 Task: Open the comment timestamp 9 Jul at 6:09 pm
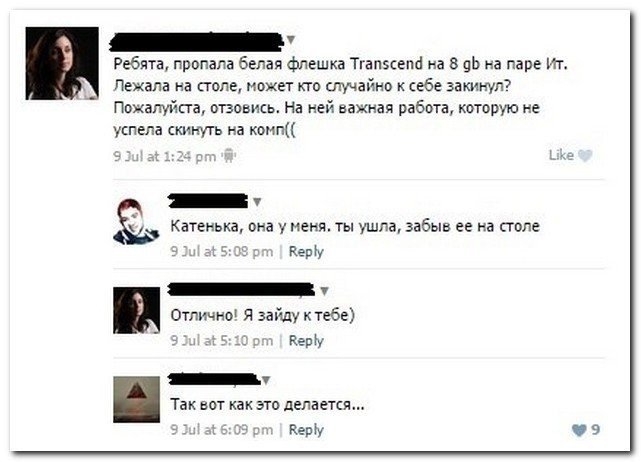222,430
